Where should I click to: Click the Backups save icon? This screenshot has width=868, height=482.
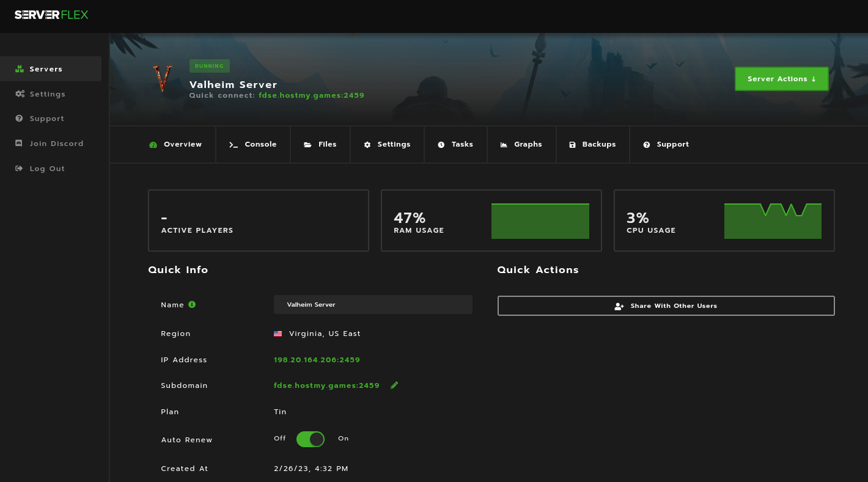tap(572, 145)
